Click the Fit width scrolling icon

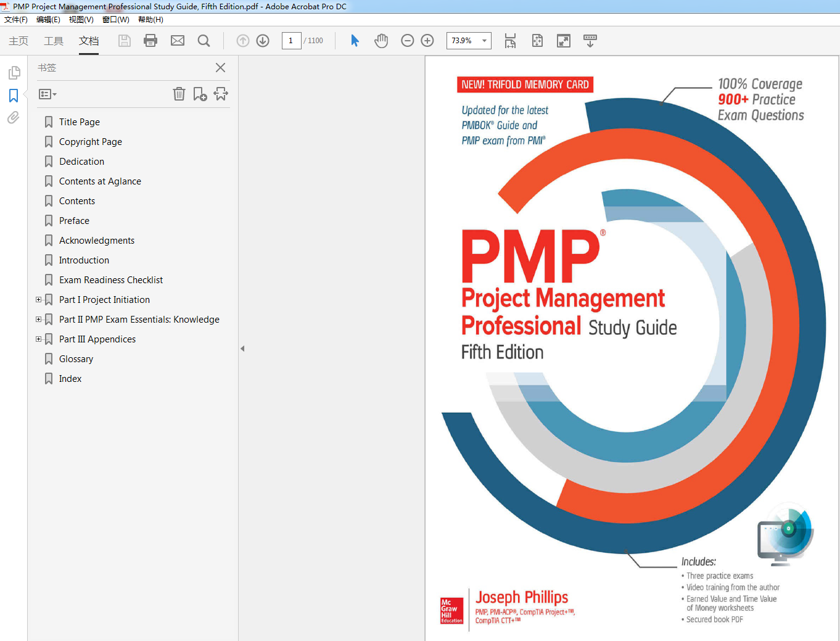(510, 41)
